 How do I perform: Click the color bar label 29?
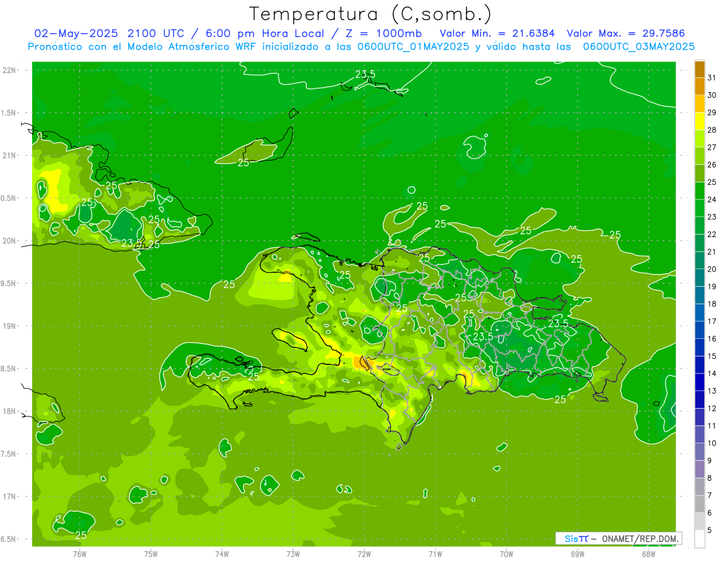click(x=712, y=112)
